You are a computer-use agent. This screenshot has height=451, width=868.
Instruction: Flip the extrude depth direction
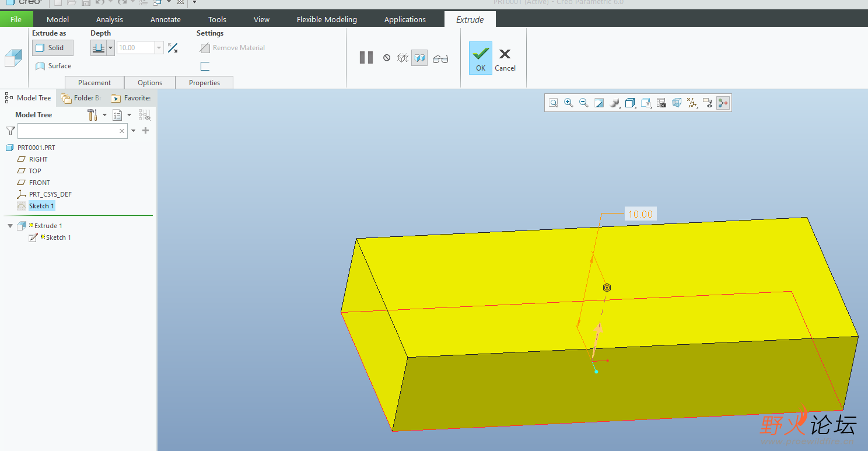173,48
